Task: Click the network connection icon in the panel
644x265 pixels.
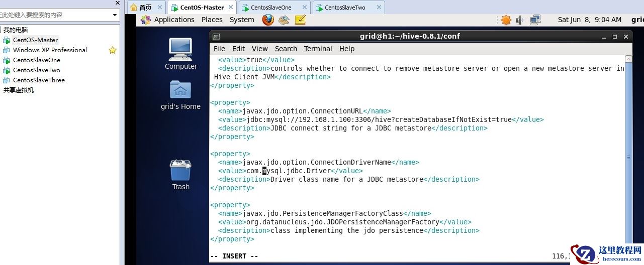Action: tap(535, 20)
